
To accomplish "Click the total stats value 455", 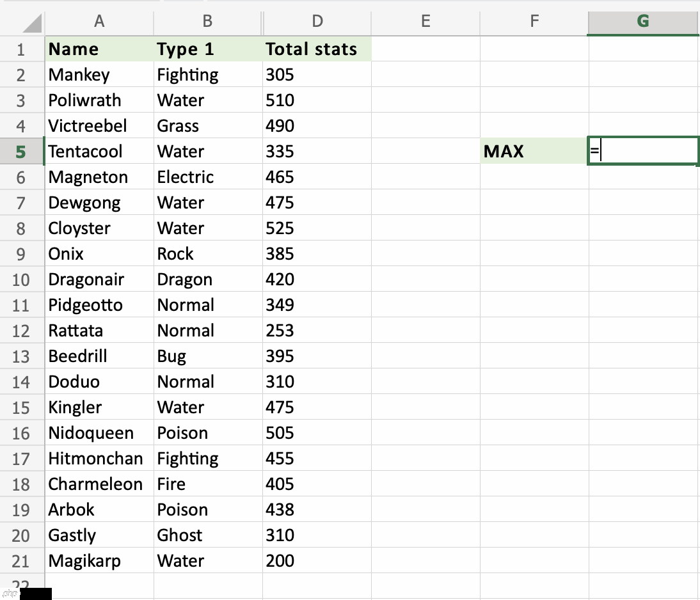I will [x=317, y=459].
